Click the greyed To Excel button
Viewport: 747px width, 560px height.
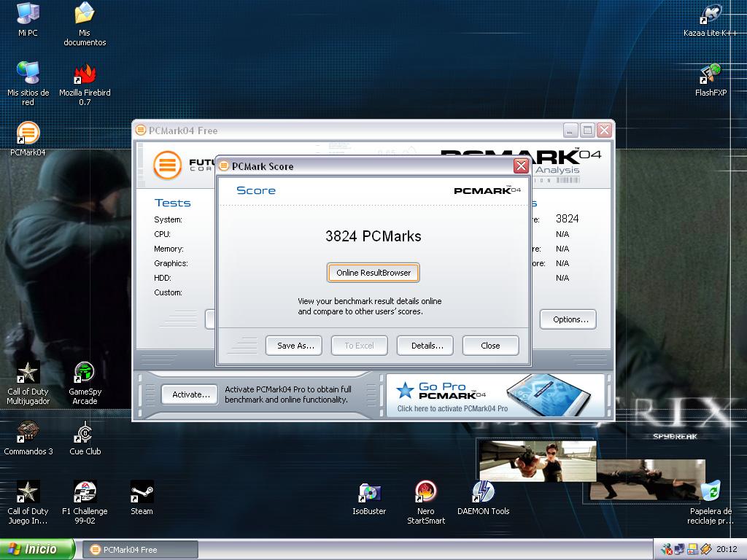pyautogui.click(x=359, y=346)
